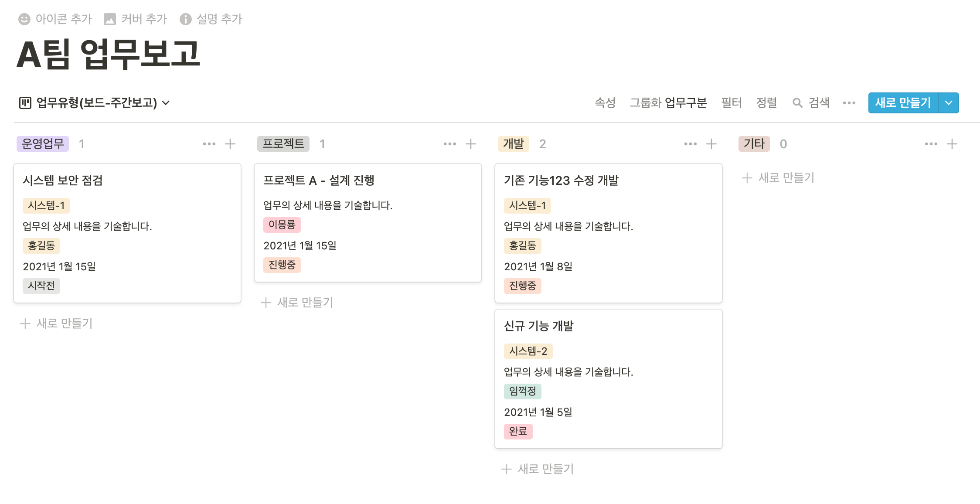Expand the 업무유형(보드-주간보고) view dropdown
Image resolution: width=980 pixels, height=504 pixels.
pyautogui.click(x=166, y=103)
